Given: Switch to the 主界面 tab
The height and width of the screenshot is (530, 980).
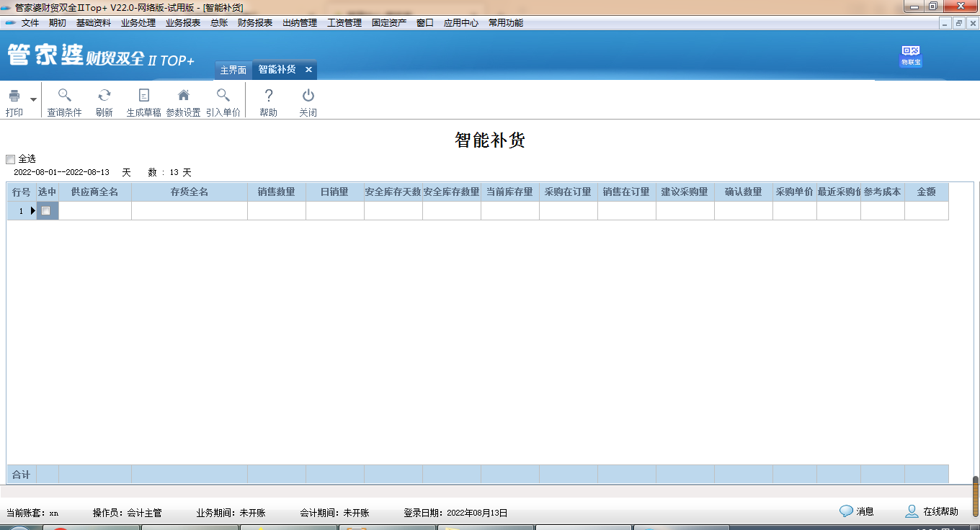Looking at the screenshot, I should (233, 70).
